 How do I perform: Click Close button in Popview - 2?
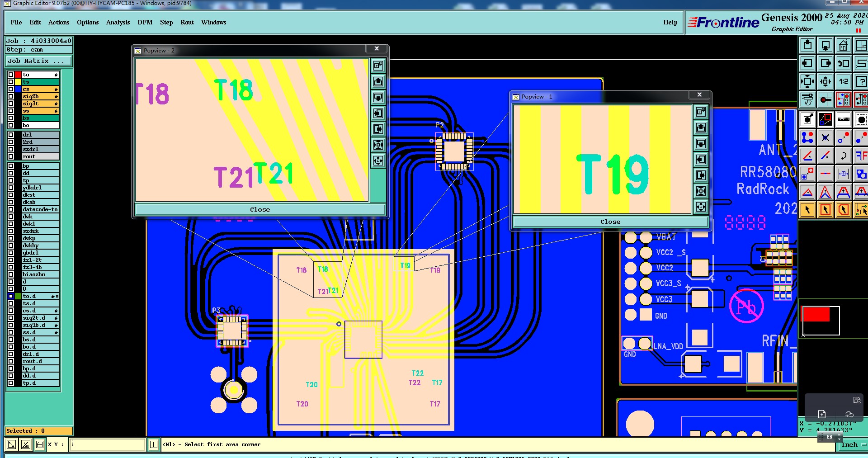click(x=260, y=209)
